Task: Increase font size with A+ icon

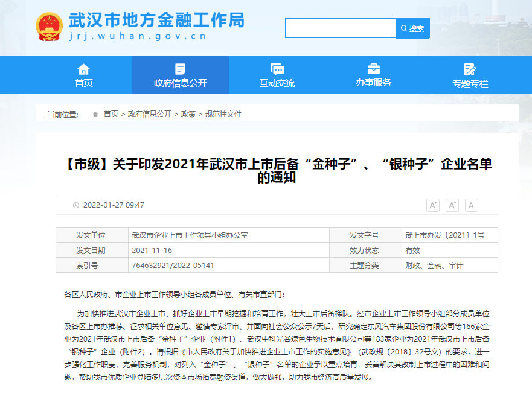Action: (433, 205)
